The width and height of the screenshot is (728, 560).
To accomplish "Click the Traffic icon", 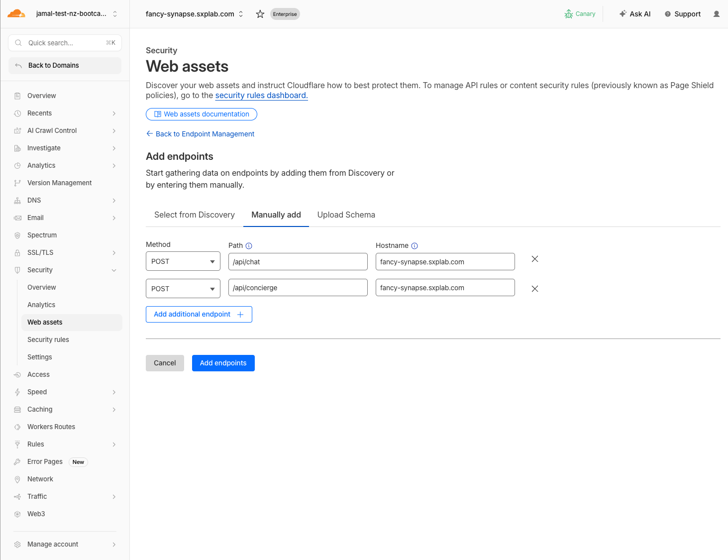I will click(17, 496).
